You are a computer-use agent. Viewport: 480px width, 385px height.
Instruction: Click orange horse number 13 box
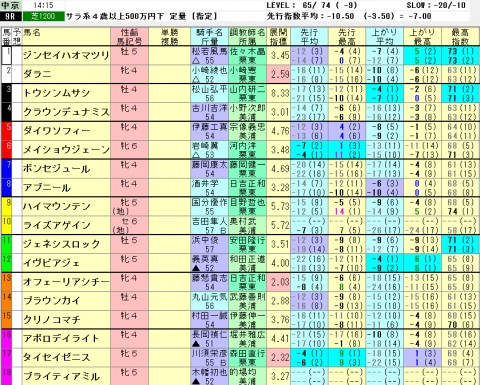pos(7,282)
